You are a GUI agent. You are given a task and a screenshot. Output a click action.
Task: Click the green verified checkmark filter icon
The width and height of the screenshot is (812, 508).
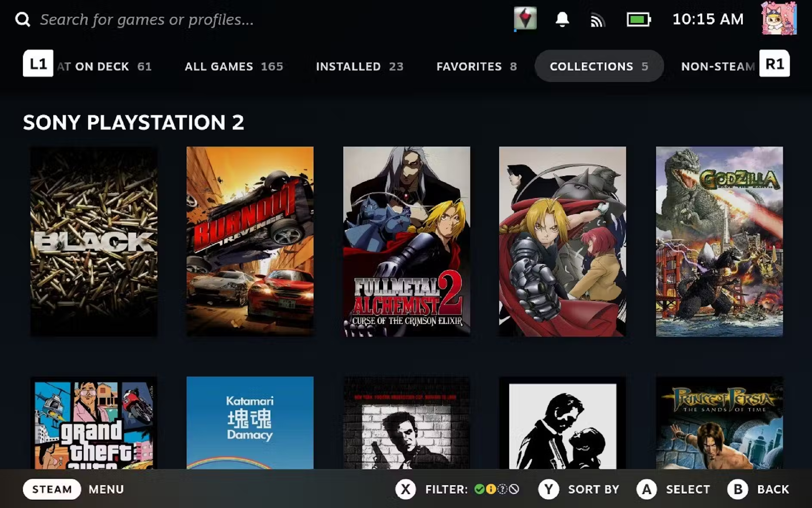click(479, 489)
